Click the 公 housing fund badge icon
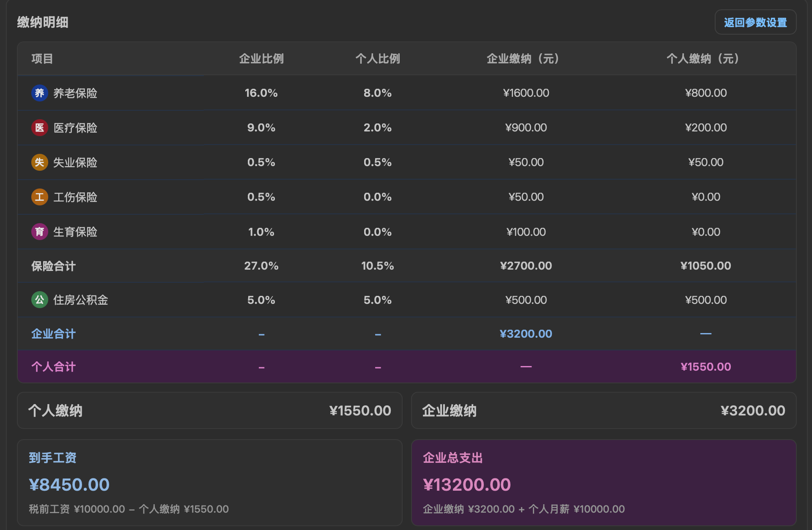Screen dimensions: 812x530 tap(39, 300)
